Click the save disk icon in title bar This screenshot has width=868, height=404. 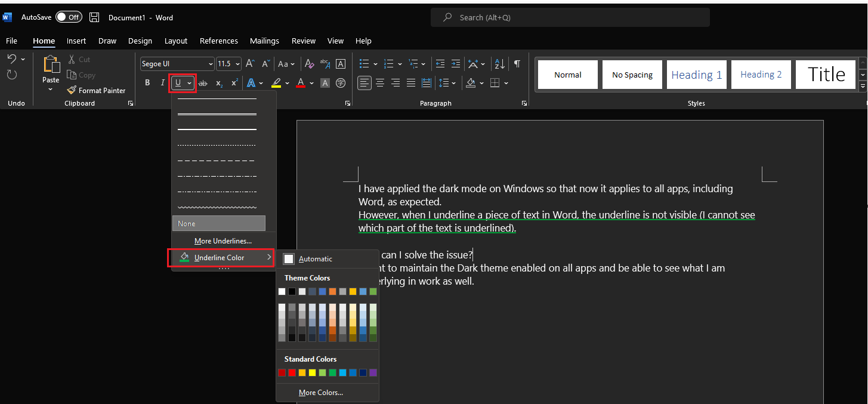94,17
